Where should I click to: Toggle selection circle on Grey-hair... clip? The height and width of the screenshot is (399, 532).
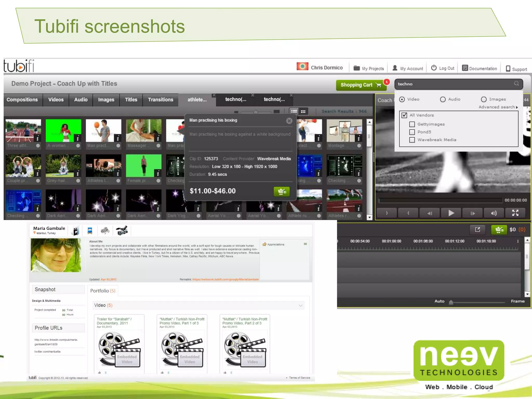78,181
